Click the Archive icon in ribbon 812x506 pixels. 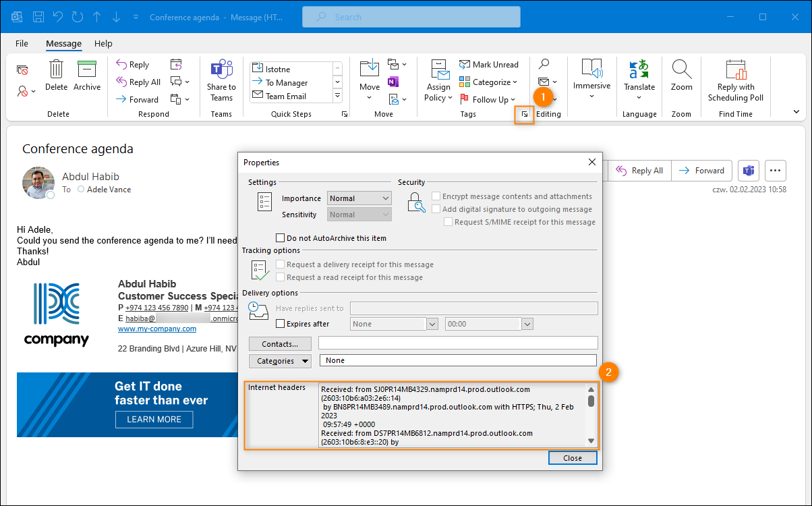tap(87, 69)
